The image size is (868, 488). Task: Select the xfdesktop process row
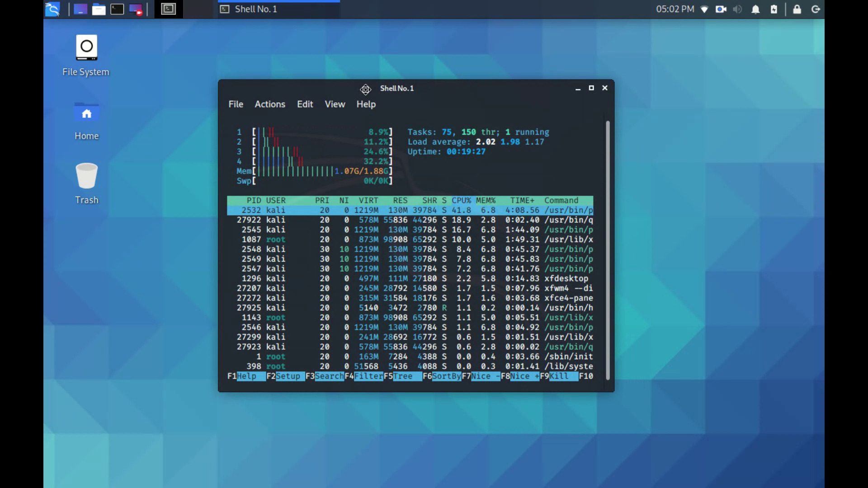[407, 278]
